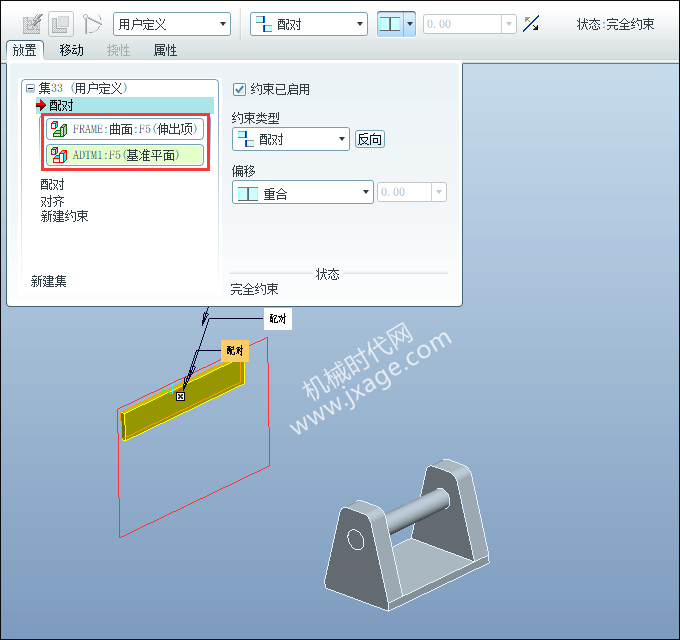Open the 约束类型 配对 dropdown in panel
Image resolution: width=680 pixels, height=640 pixels.
click(x=291, y=139)
